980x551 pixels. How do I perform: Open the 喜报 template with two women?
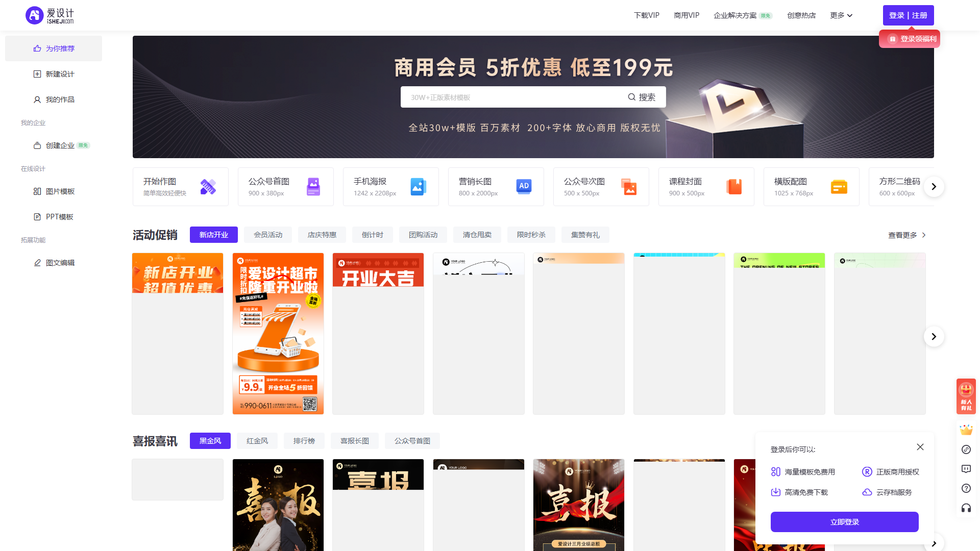278,505
